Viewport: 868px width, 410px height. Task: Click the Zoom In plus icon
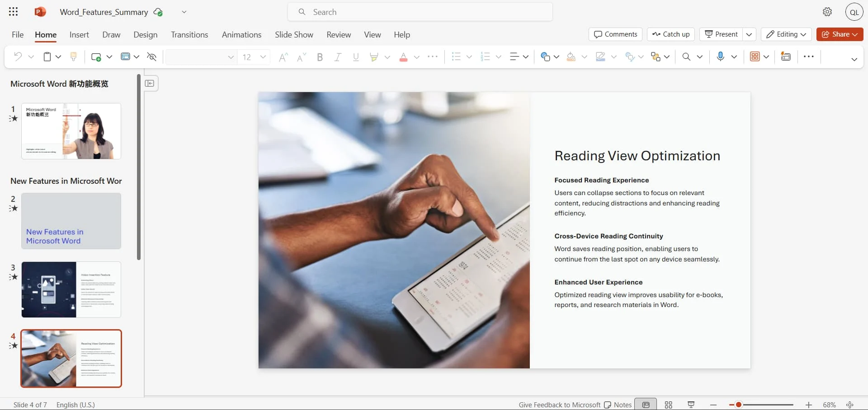pyautogui.click(x=809, y=405)
